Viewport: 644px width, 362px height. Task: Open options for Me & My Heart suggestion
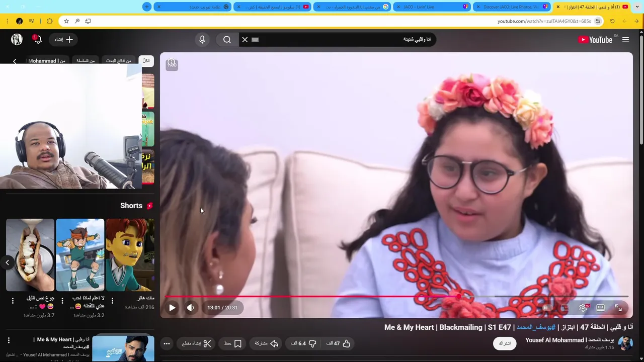tap(9, 340)
